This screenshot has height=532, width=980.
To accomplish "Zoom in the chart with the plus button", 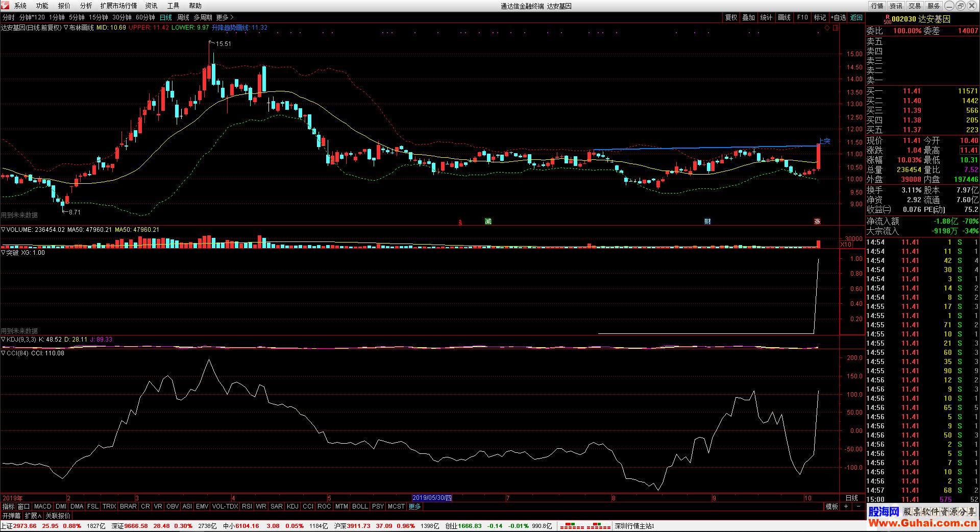I will [846, 506].
